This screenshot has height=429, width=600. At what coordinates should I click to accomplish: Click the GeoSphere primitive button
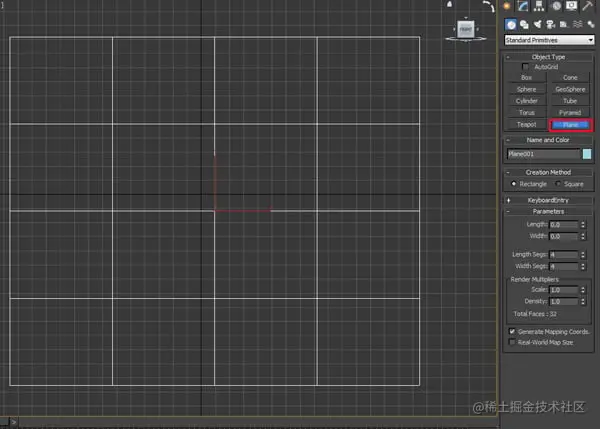tap(570, 89)
